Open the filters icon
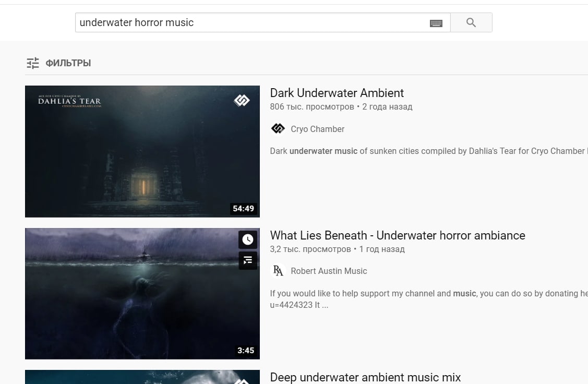This screenshot has width=588, height=384. (x=33, y=63)
